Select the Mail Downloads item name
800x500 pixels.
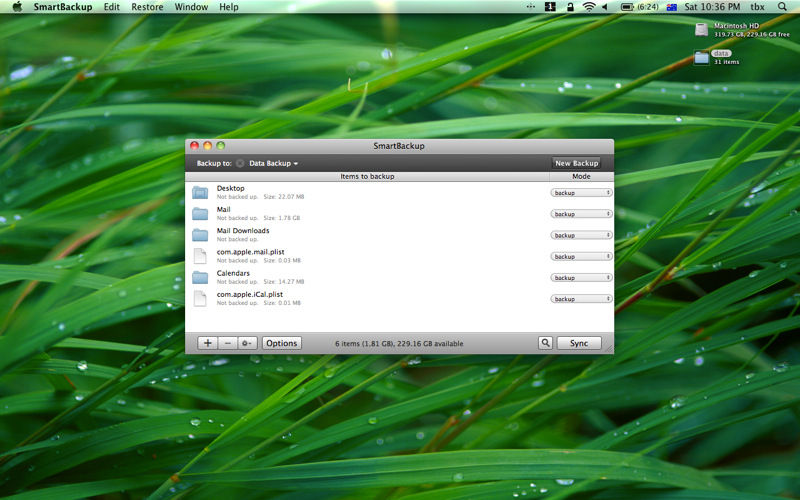[243, 231]
